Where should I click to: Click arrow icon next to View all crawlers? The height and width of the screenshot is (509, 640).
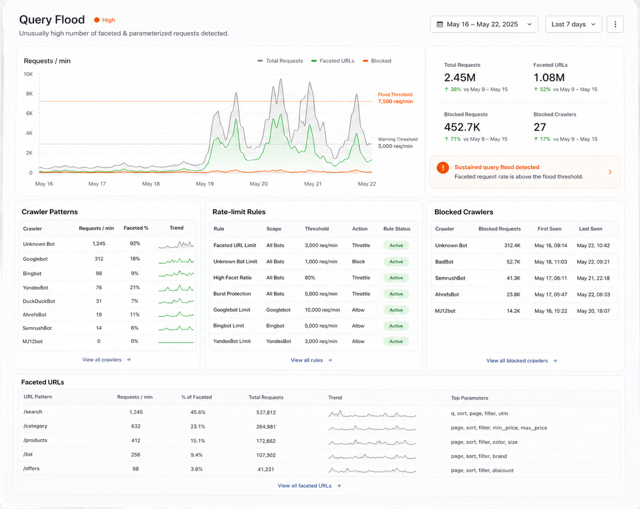[129, 360]
